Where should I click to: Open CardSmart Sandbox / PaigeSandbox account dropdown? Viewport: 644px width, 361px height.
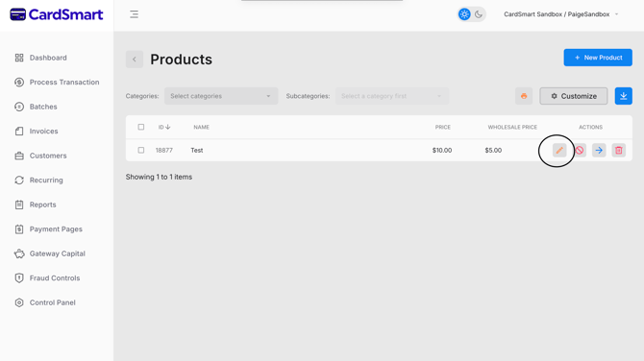coord(560,14)
